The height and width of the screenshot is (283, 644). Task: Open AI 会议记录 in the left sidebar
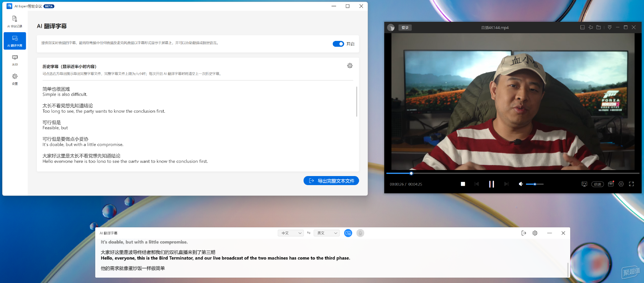click(15, 21)
